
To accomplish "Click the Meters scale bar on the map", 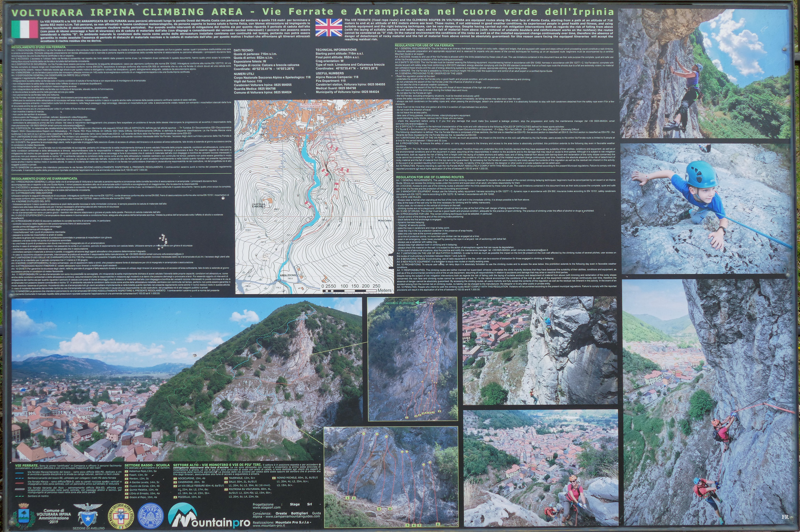I will point(357,288).
